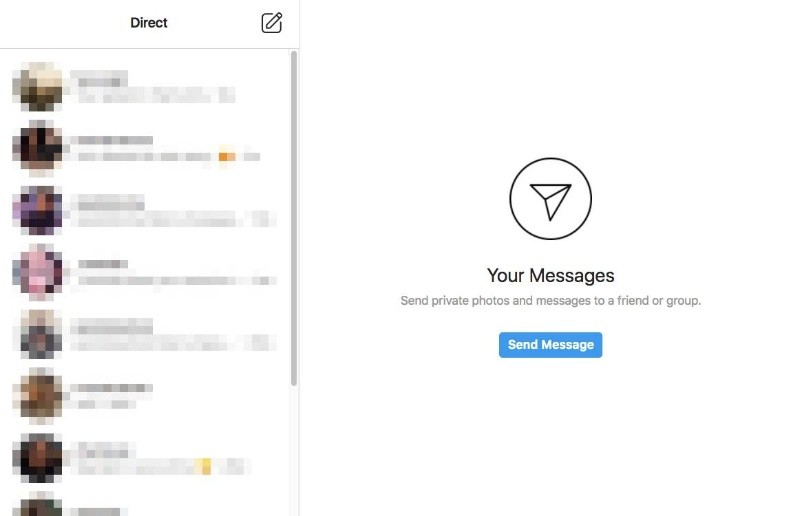800x516 pixels.
Task: Click the Your Messages heading
Action: coord(550,276)
